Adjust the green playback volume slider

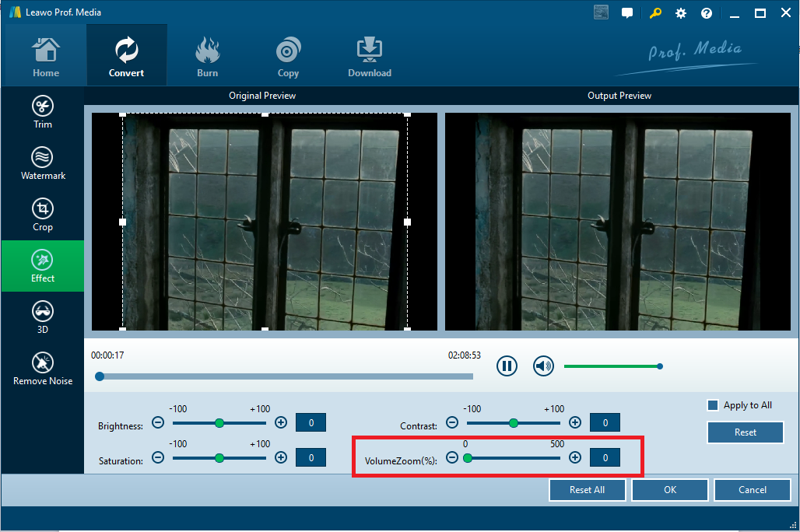pyautogui.click(x=612, y=366)
